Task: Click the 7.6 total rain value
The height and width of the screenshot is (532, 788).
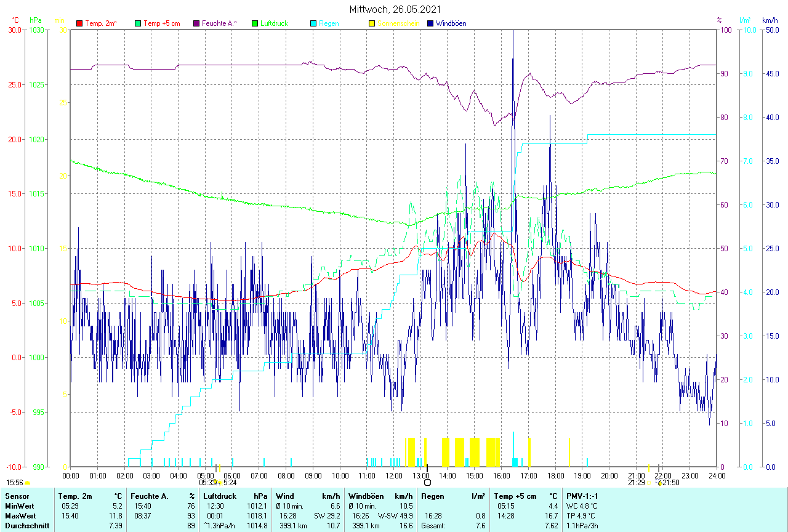Action: click(480, 525)
